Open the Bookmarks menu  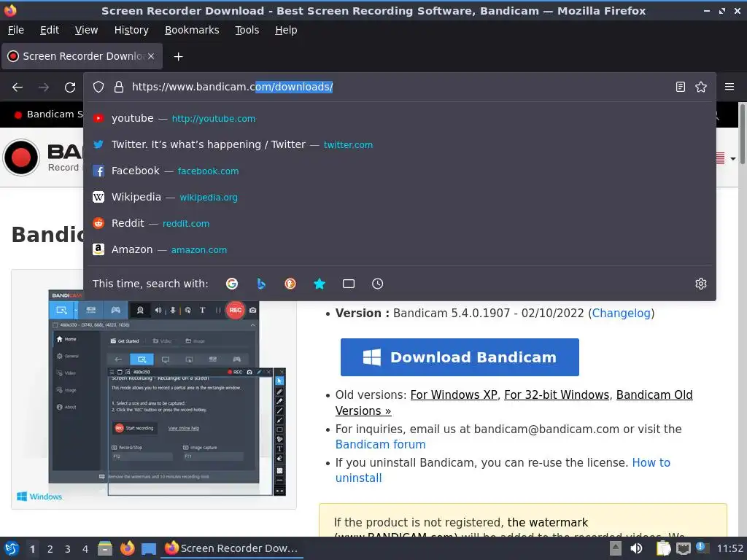[x=192, y=30]
